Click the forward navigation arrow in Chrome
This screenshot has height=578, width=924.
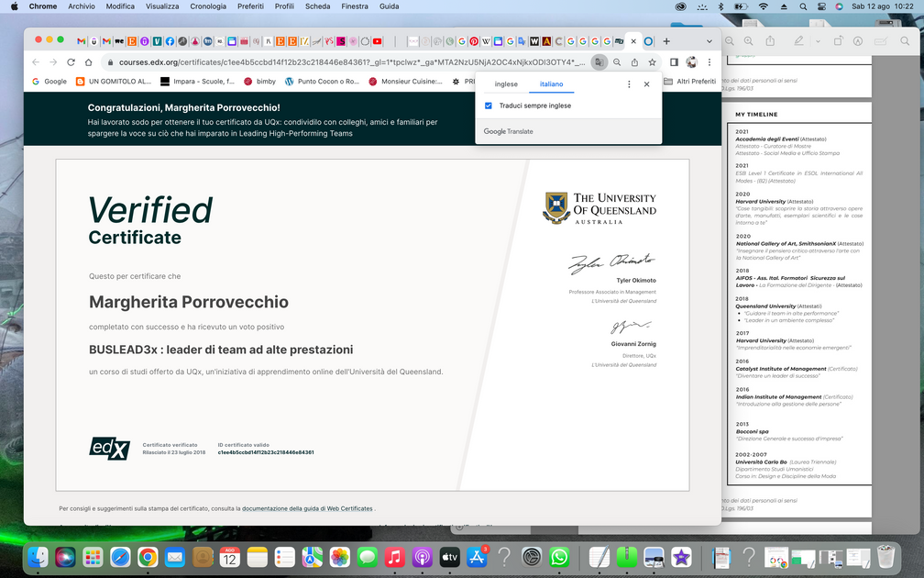53,62
